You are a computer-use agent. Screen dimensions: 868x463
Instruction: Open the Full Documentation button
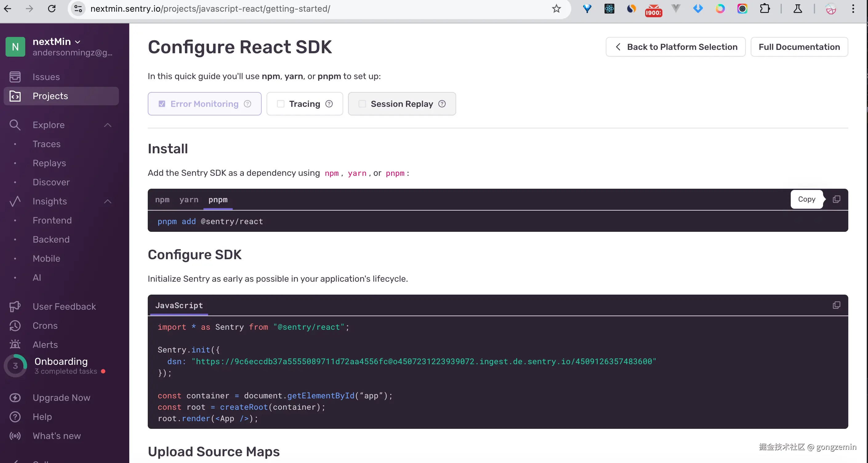pyautogui.click(x=799, y=47)
